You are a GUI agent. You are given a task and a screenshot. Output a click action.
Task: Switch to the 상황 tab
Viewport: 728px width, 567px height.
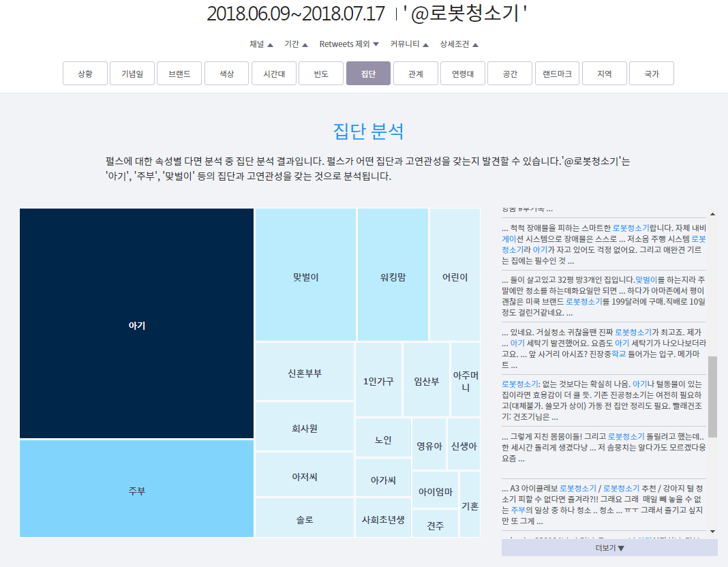tap(85, 74)
